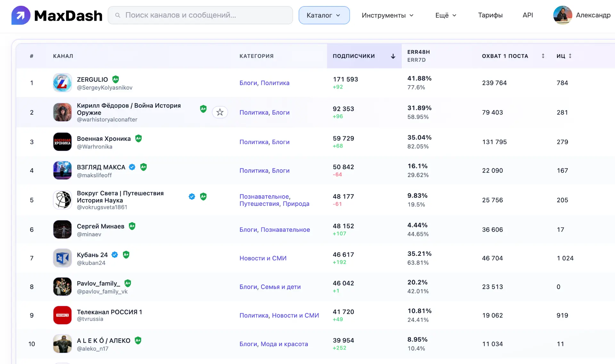Toggle sort on ИЦ column
The width and height of the screenshot is (615, 364).
pos(570,56)
